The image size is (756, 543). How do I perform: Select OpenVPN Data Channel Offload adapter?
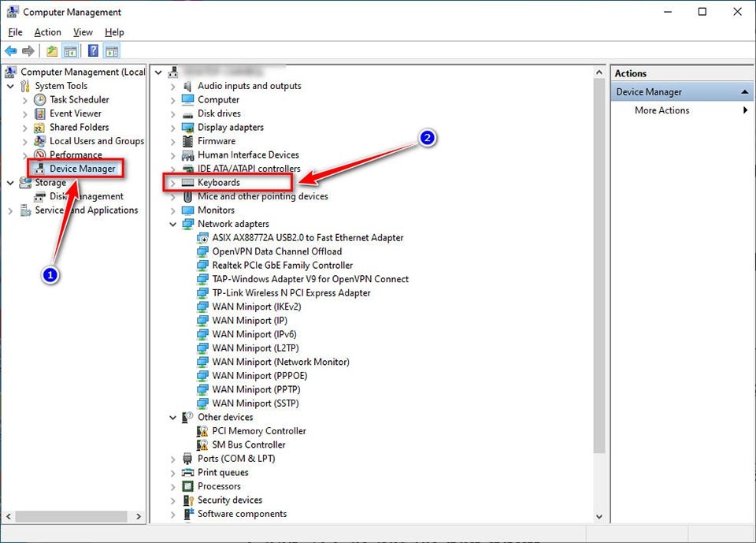click(x=276, y=252)
